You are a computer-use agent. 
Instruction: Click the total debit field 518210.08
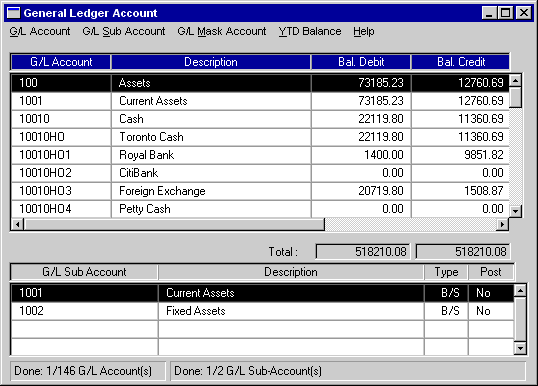click(x=363, y=252)
